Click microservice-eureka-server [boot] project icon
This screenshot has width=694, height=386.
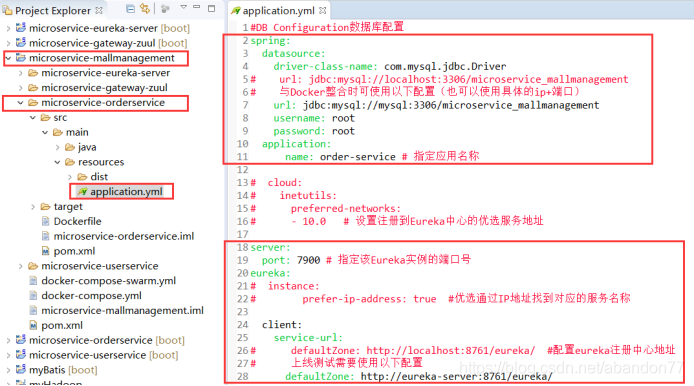[20, 28]
